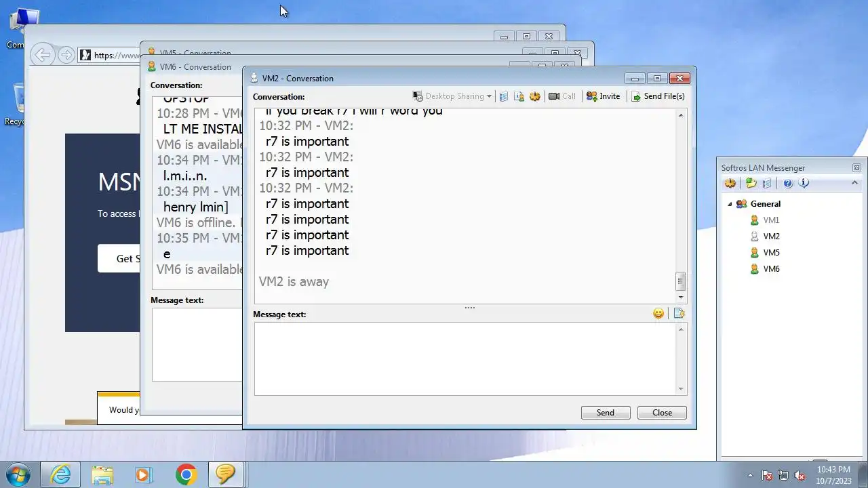
Task: Open history notebook icon in Messenger panel
Action: 767,183
